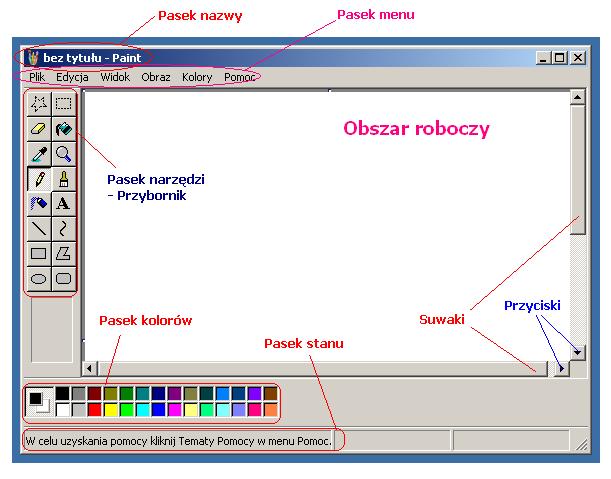Select the pale yellow color swatch
Viewport: 611px width, 479px height.
[191, 410]
